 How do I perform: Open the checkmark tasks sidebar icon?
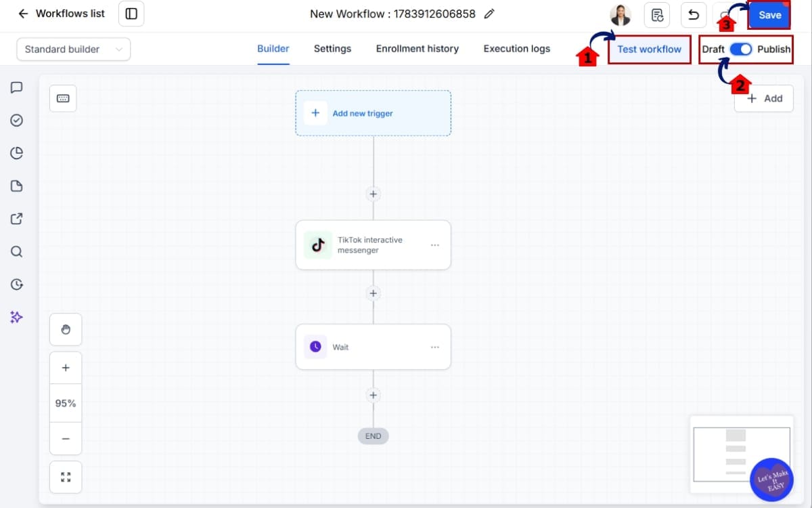17,120
